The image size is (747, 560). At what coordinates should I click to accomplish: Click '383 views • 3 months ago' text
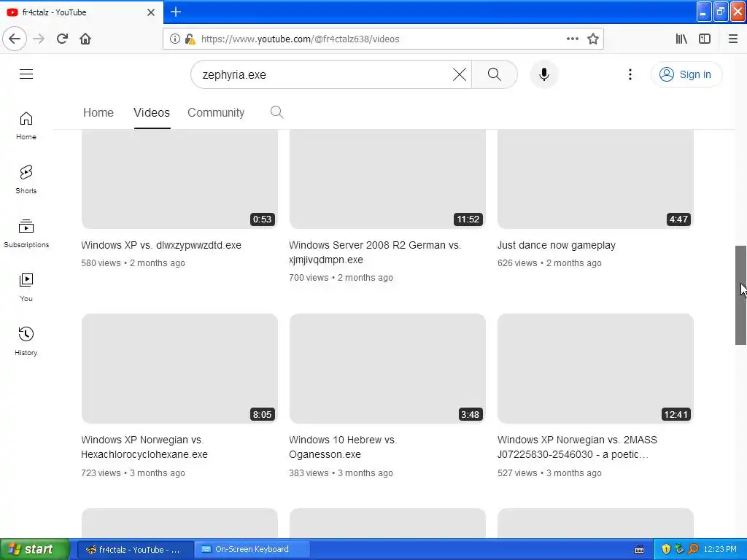341,472
